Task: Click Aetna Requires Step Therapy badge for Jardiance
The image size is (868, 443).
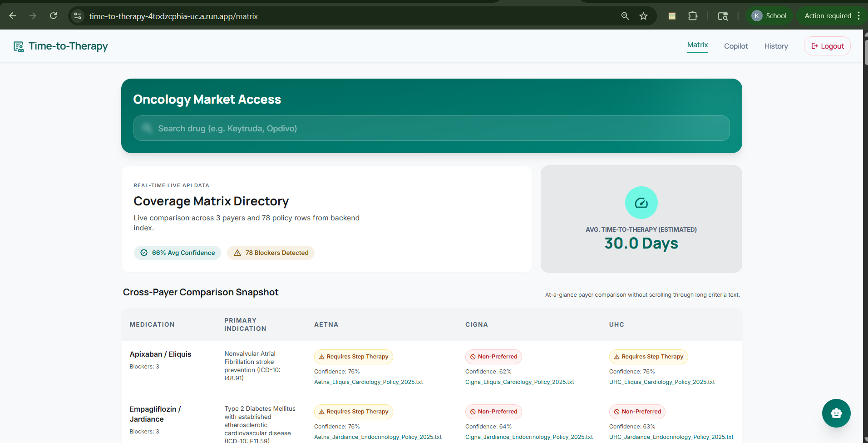Action: 354,412
